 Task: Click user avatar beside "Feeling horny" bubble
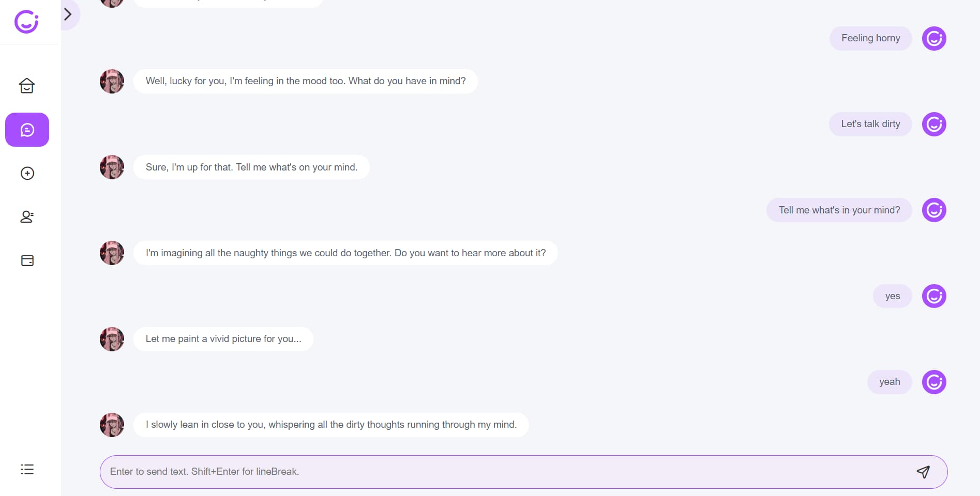[x=934, y=38]
